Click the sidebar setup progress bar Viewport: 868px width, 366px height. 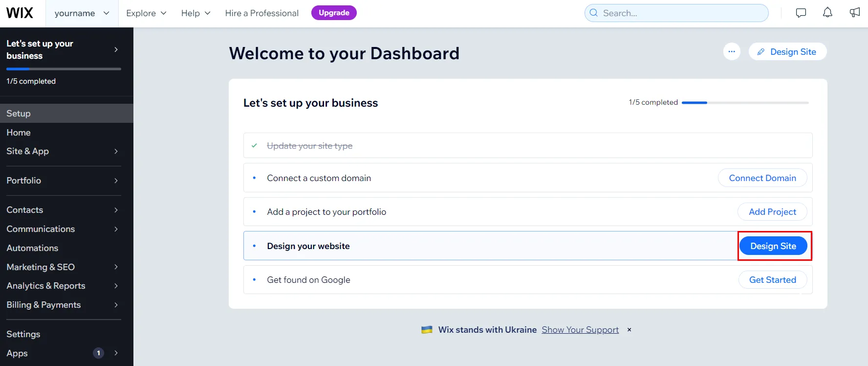point(64,69)
